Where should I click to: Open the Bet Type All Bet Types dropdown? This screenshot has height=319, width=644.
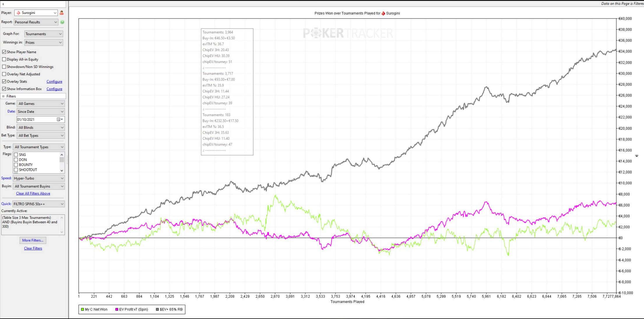(41, 136)
